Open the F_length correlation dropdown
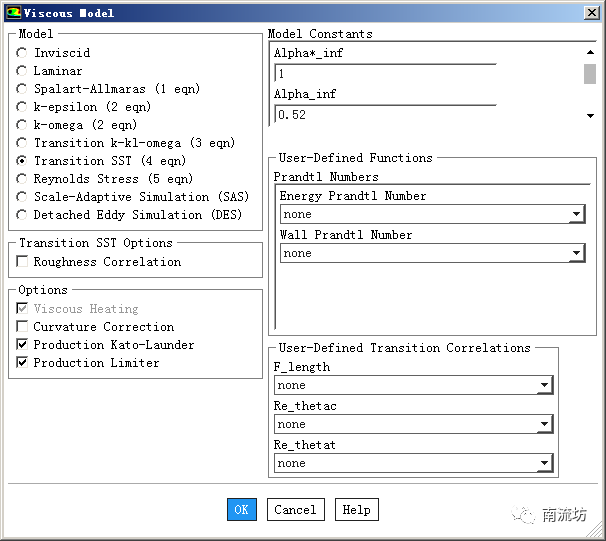 coord(544,386)
